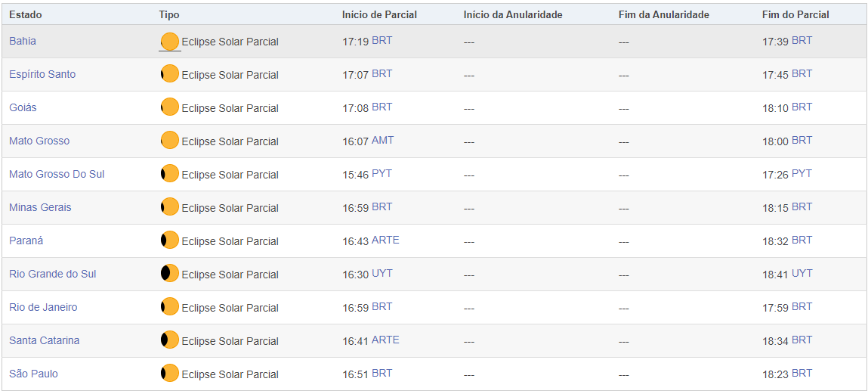Click the Fim do Parcial column header
868x391 pixels.
[795, 14]
